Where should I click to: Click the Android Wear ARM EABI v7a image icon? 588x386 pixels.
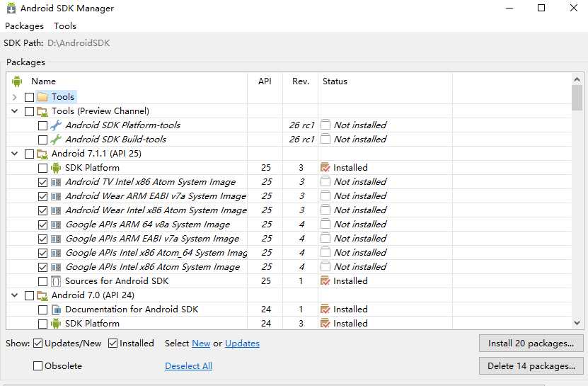56,196
